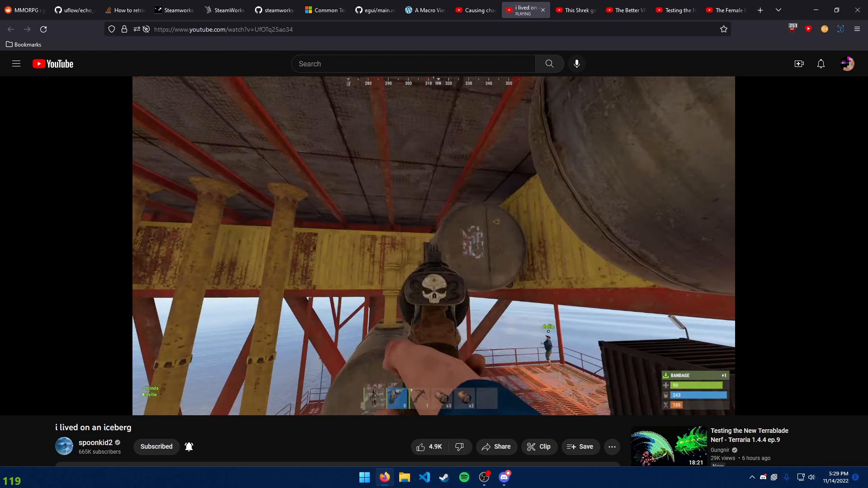
Task: Click the video player to pause
Action: point(434,245)
